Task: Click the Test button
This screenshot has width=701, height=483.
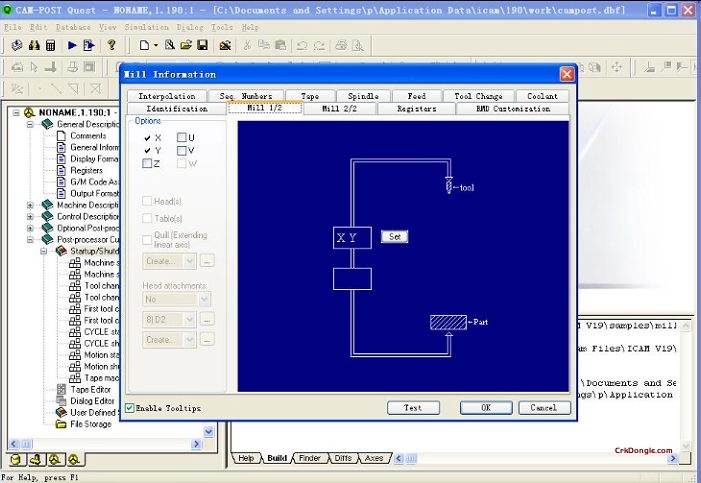Action: pos(412,408)
